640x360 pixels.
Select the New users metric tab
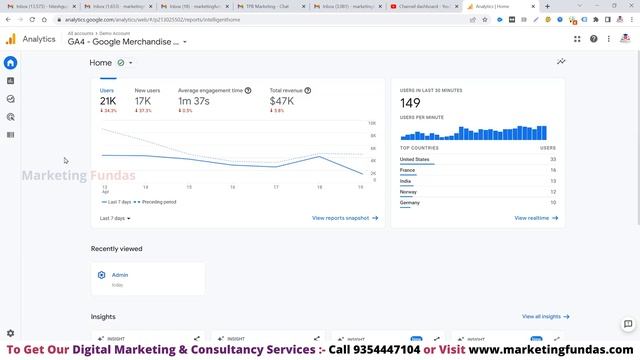(147, 100)
